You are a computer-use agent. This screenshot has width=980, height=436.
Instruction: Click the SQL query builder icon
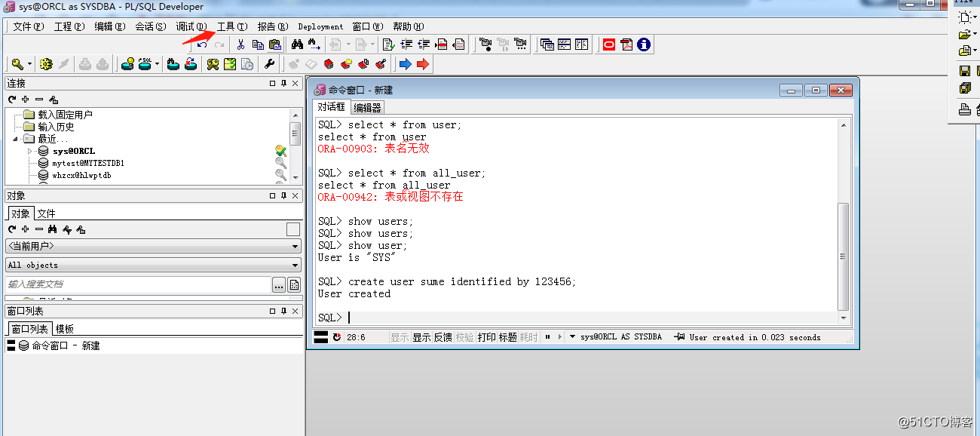pyautogui.click(x=145, y=64)
